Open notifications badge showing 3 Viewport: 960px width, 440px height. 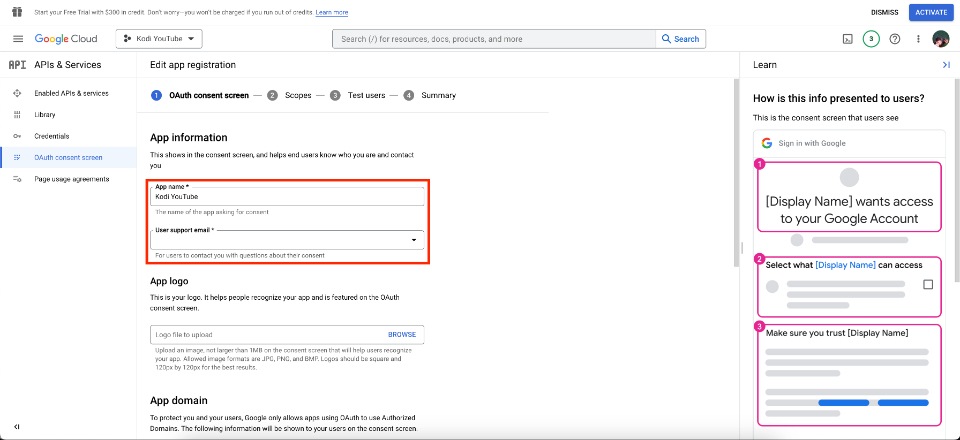(x=871, y=39)
